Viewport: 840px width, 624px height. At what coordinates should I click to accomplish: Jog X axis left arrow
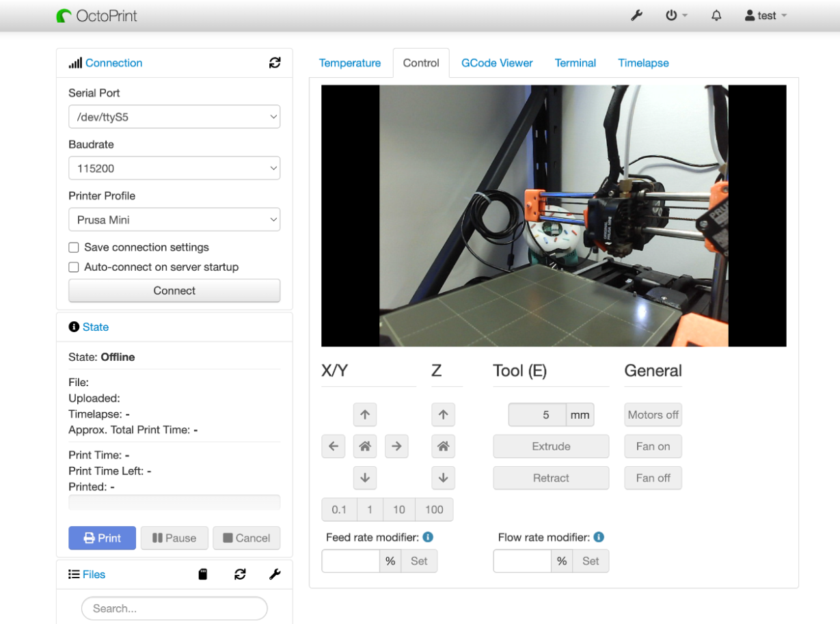tap(334, 446)
